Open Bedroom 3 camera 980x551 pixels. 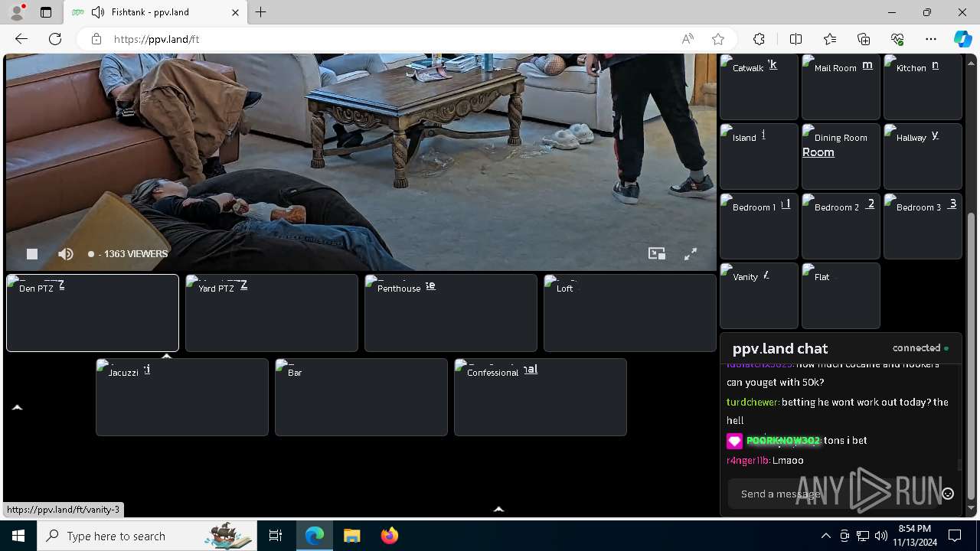coord(923,226)
